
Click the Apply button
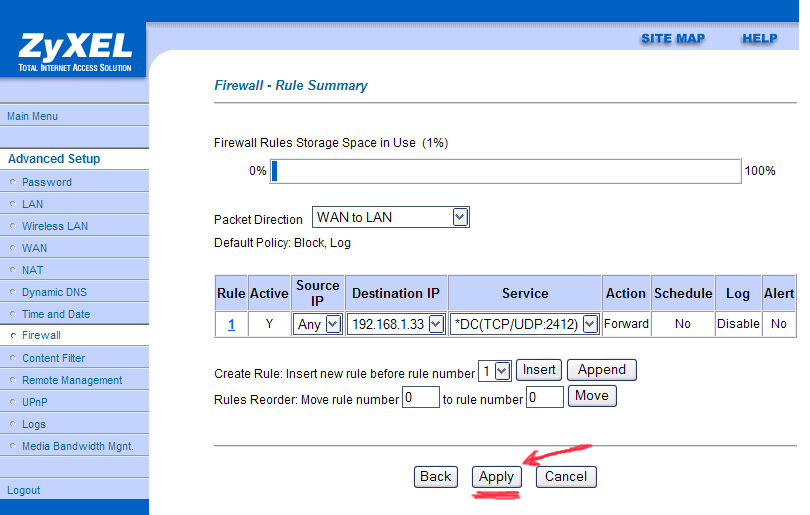tap(496, 477)
